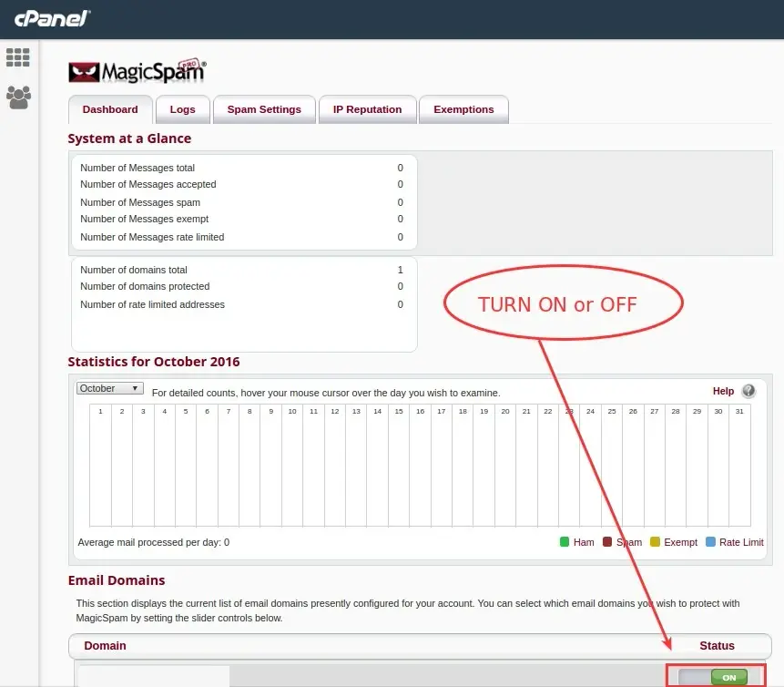The height and width of the screenshot is (687, 784).
Task: Click 'Number of Messages rate limited' row
Action: pos(242,237)
